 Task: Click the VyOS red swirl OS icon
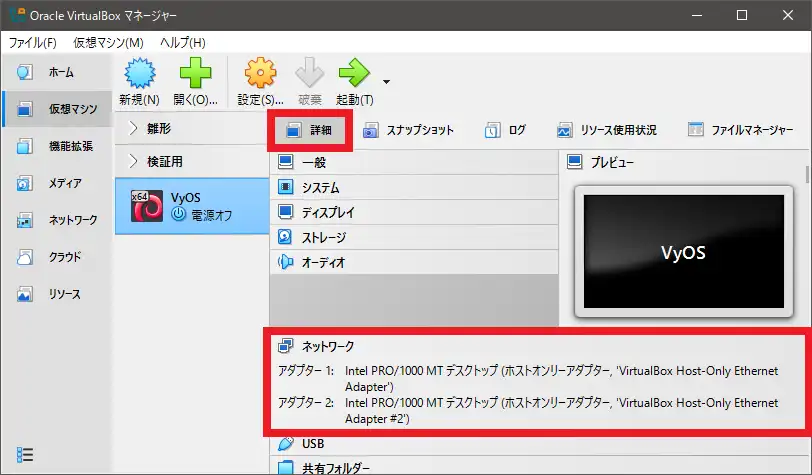[147, 206]
